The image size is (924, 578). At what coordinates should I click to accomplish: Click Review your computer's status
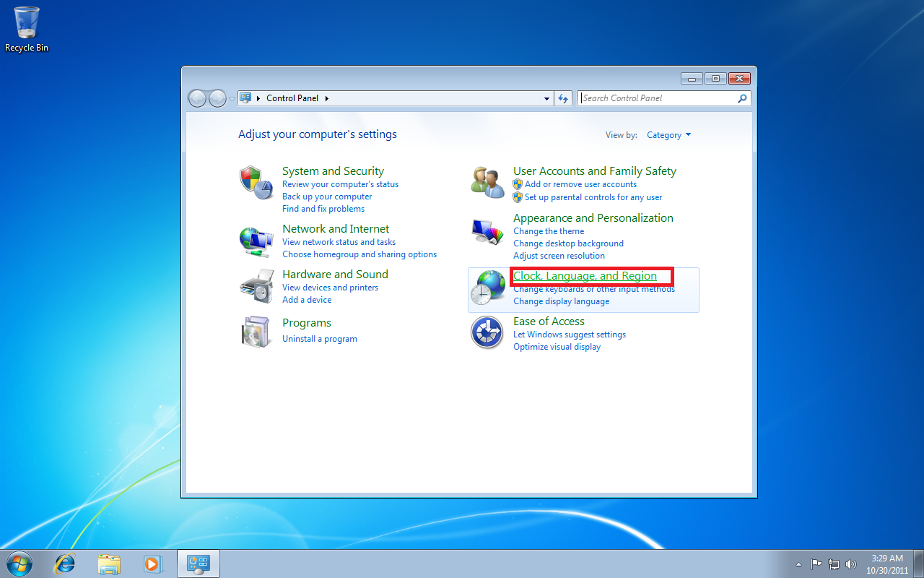pyautogui.click(x=340, y=184)
